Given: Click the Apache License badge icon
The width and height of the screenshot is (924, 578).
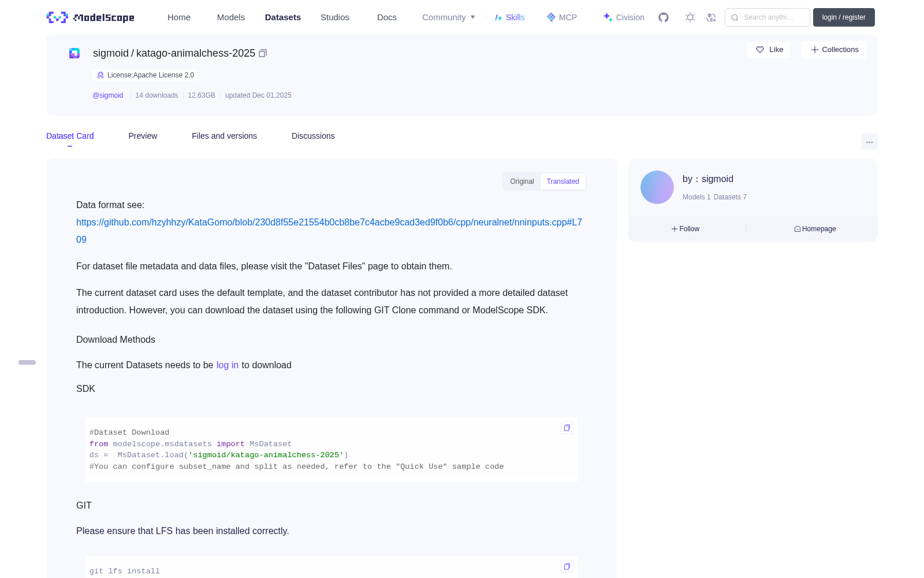Looking at the screenshot, I should point(100,75).
